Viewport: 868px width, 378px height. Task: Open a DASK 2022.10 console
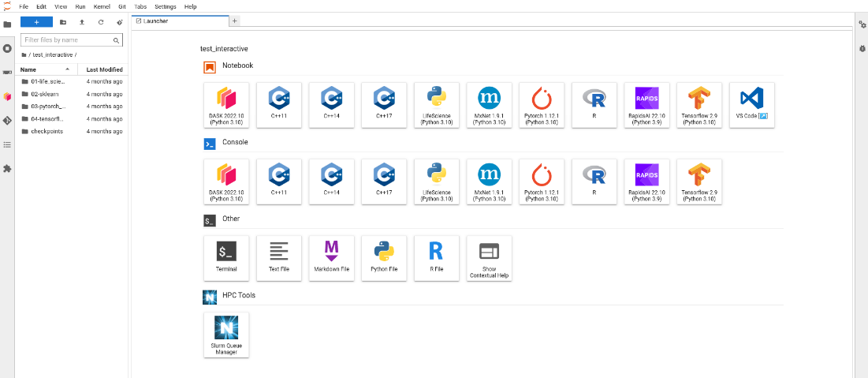pyautogui.click(x=226, y=182)
